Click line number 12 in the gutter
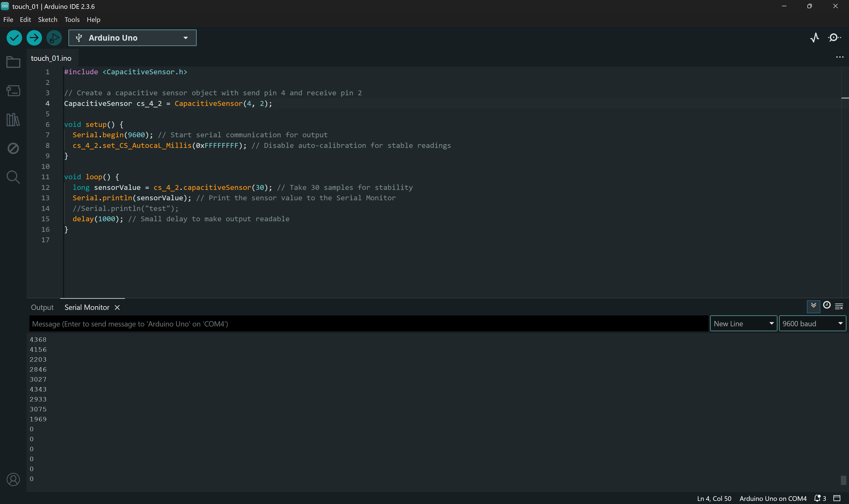This screenshot has height=504, width=849. click(x=45, y=187)
